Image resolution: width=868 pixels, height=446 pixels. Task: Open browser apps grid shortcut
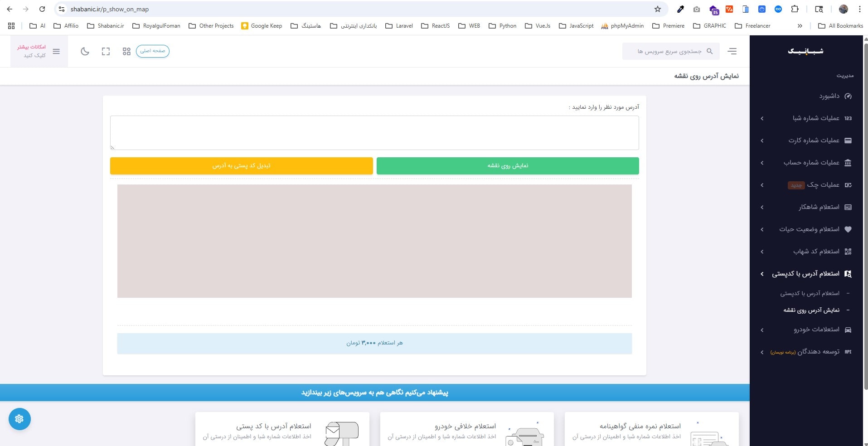11,26
